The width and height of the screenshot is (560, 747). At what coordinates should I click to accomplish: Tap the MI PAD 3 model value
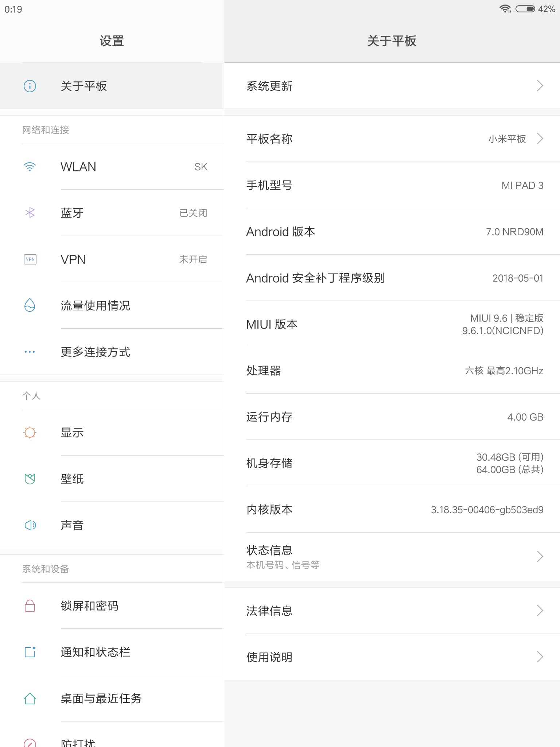(x=522, y=186)
